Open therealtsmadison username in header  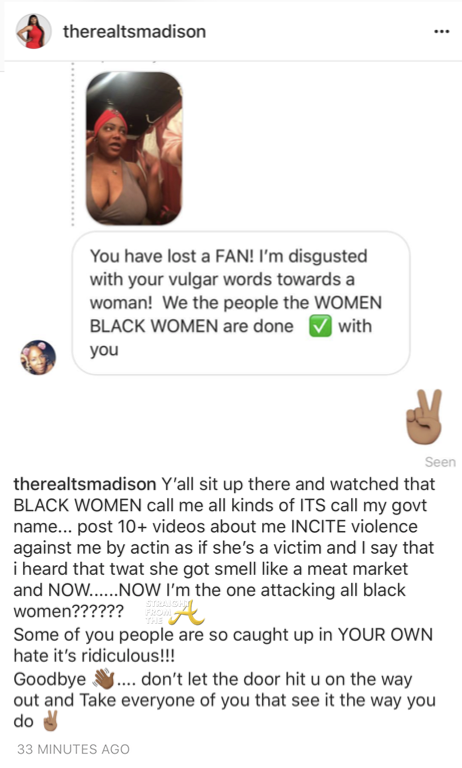tap(134, 31)
